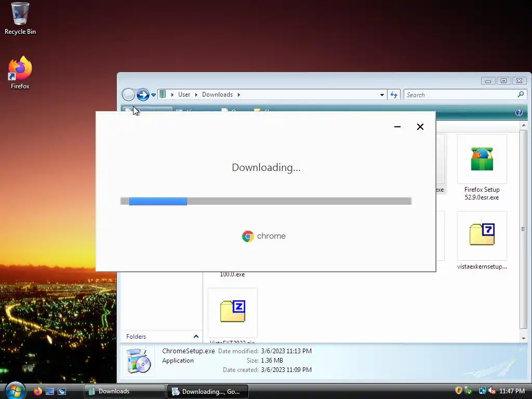Image resolution: width=532 pixels, height=399 pixels.
Task: Select the vistaexkernsetup file icon
Action: (x=482, y=241)
